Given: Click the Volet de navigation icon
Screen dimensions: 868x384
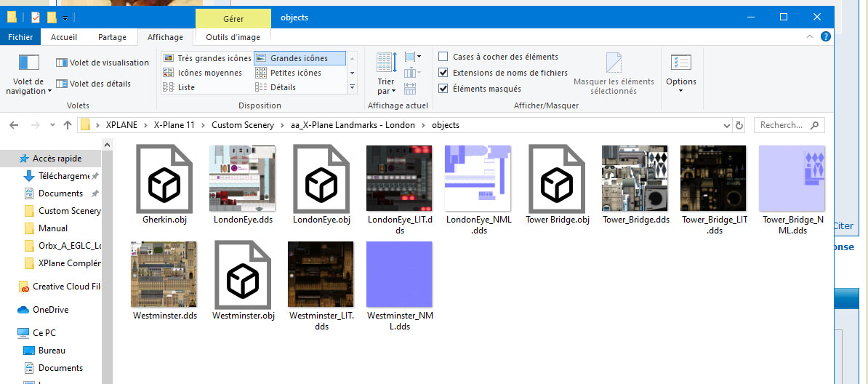Looking at the screenshot, I should [29, 62].
